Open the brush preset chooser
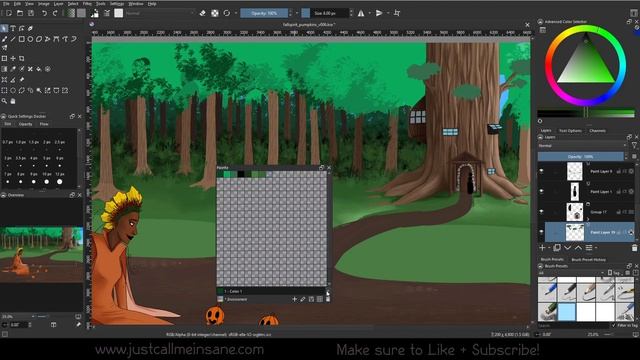Screen dimensions: 640x360 coord(118,13)
